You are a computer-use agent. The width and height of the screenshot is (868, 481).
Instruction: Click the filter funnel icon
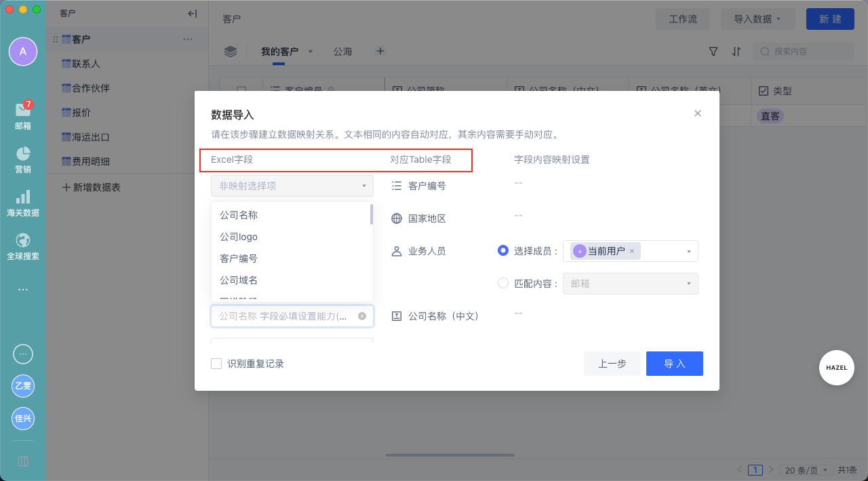click(713, 52)
